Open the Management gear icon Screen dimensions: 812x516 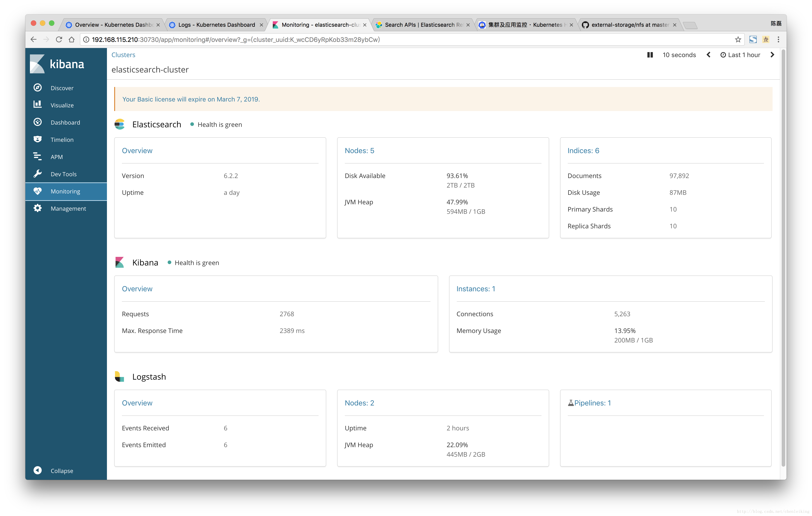click(37, 208)
